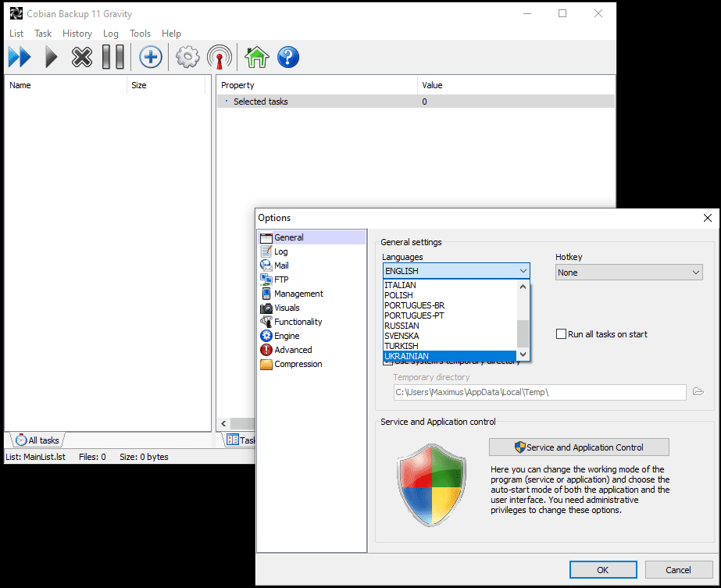Cancel the Options dialog
The image size is (721, 588).
pos(678,569)
